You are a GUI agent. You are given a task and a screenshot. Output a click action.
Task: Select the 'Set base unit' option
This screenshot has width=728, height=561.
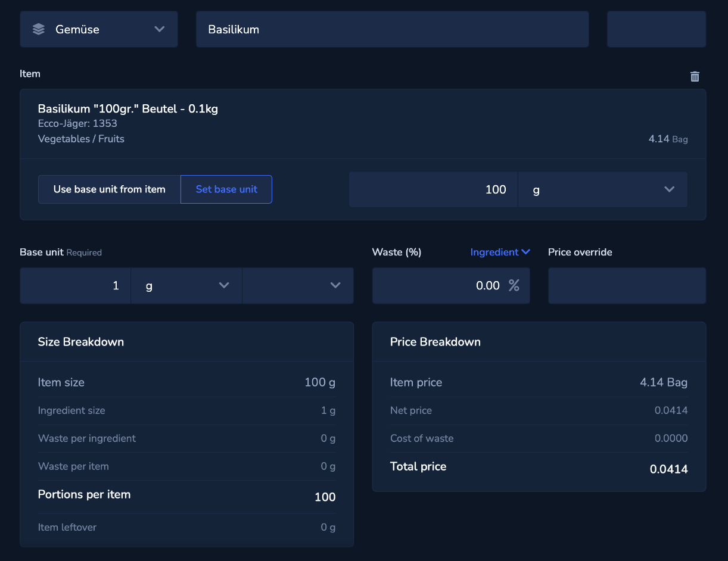coord(226,189)
